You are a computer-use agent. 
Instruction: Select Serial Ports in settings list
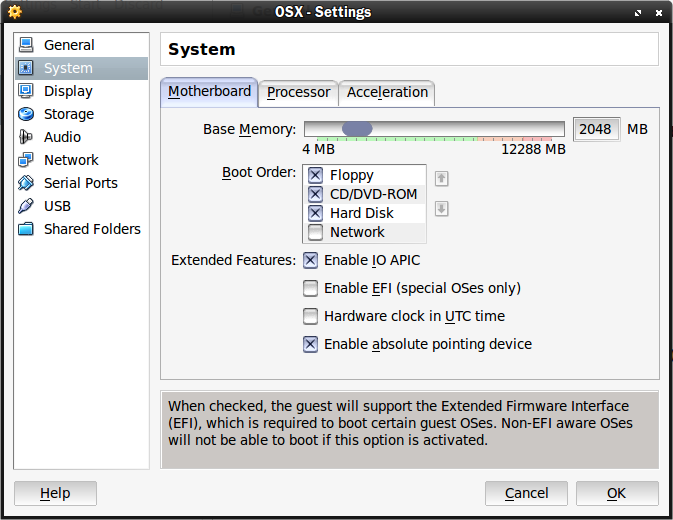[82, 183]
